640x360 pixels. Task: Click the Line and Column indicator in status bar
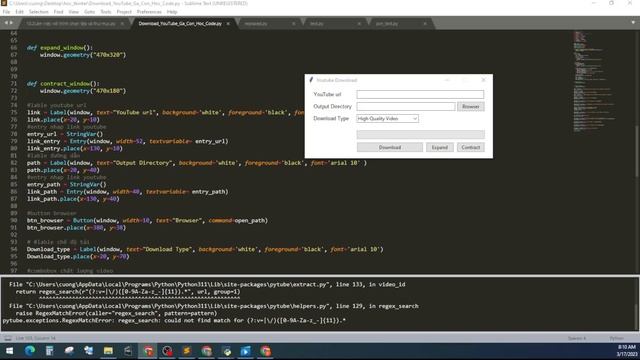tap(36, 338)
